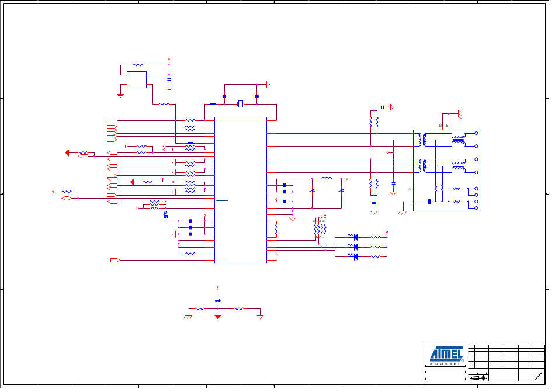555x392 pixels.
Task: Select the capacitor inside the transformer block
Action: 429,202
